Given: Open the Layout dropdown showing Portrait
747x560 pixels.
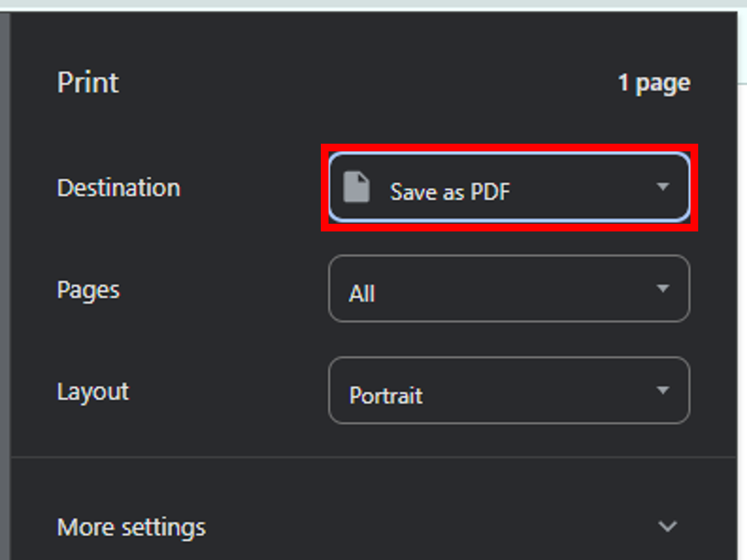Looking at the screenshot, I should coord(508,391).
